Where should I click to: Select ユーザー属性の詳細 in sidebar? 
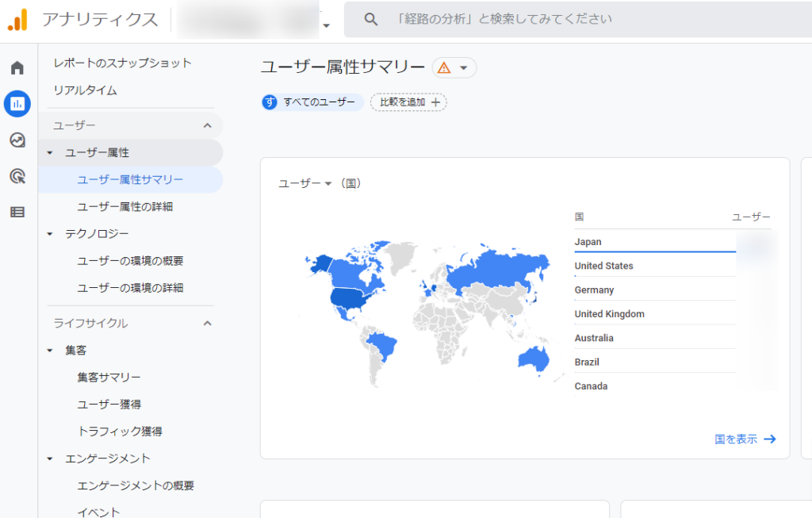124,207
